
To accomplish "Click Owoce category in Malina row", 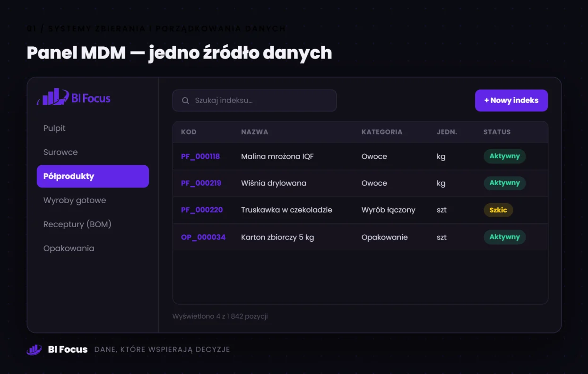I will (x=374, y=156).
